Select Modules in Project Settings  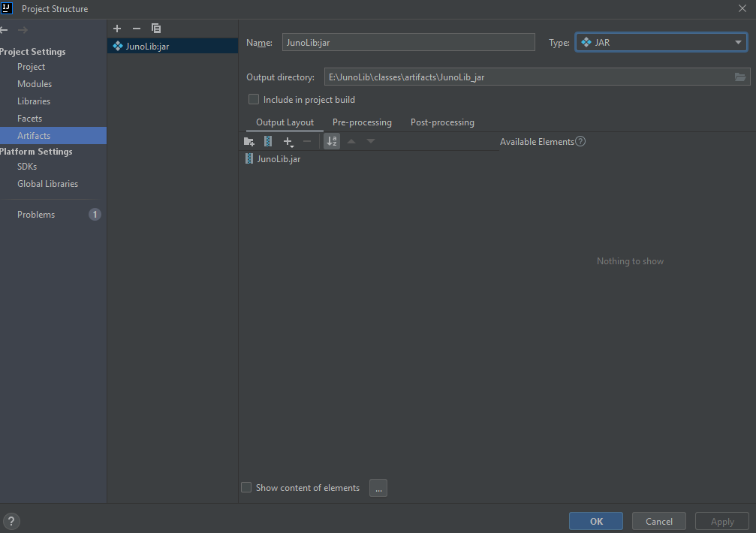click(x=35, y=84)
